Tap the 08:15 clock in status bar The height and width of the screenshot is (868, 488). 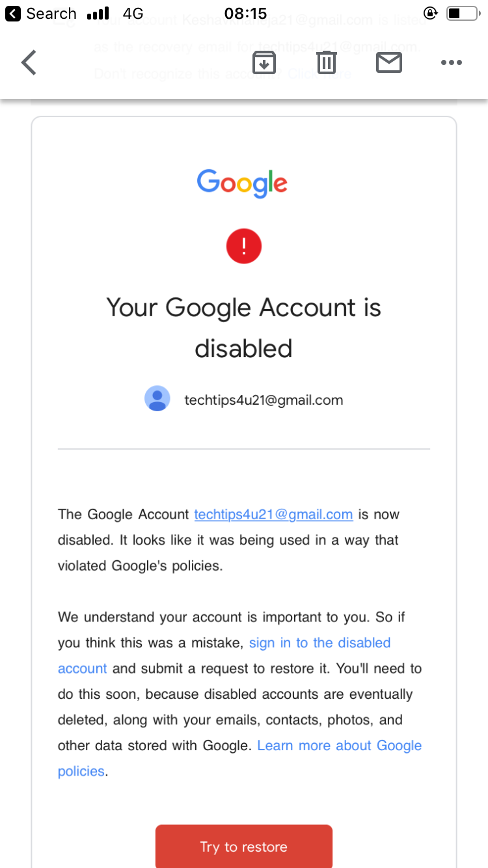pos(245,14)
